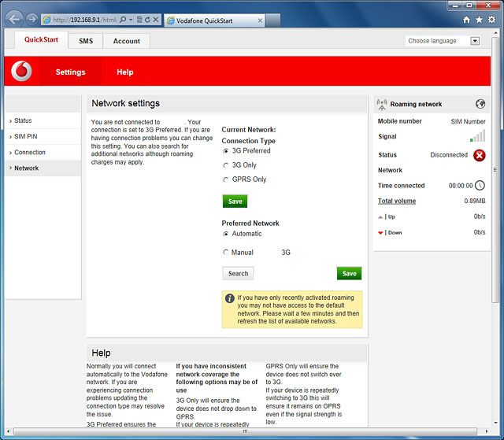The width and height of the screenshot is (504, 440).
Task: Click the red Down arrow speed icon
Action: pos(380,233)
